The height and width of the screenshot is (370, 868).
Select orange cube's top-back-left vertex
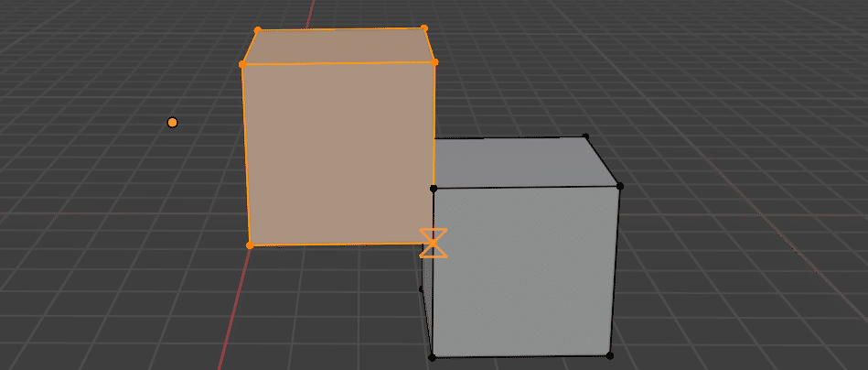[257, 29]
